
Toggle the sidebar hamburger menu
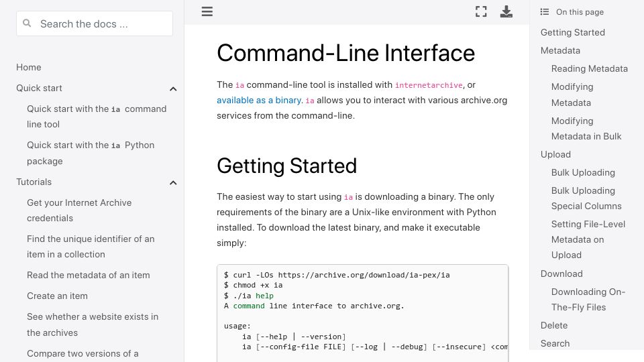click(x=207, y=11)
